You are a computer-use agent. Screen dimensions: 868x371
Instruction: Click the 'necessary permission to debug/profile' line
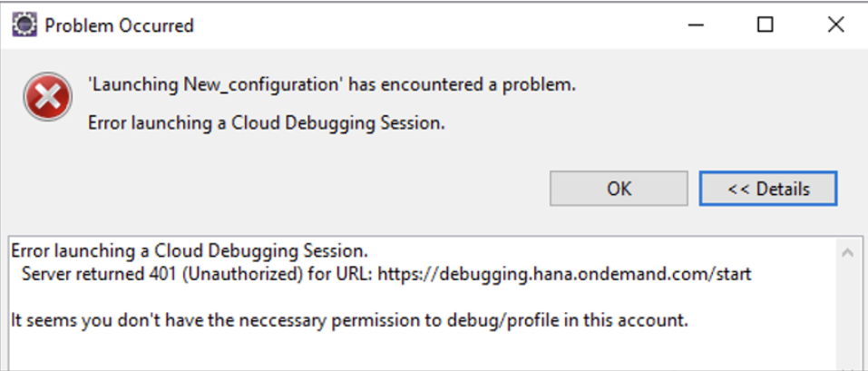pos(350,320)
